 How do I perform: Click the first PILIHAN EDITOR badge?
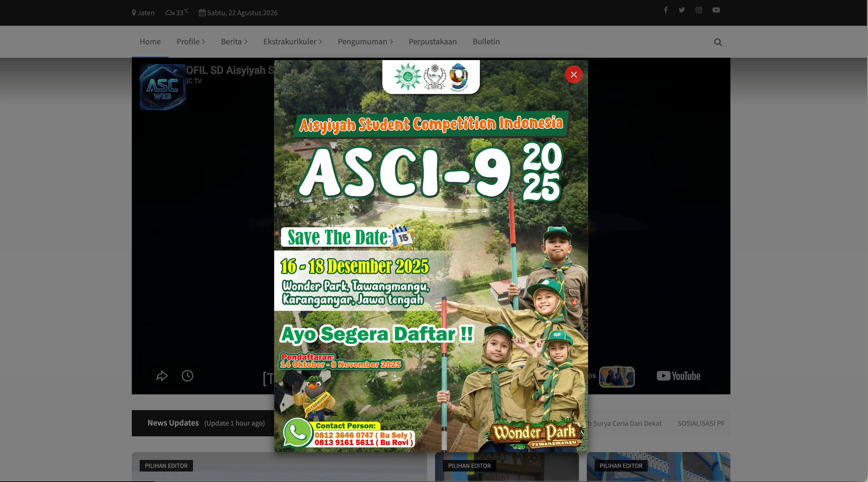click(166, 465)
